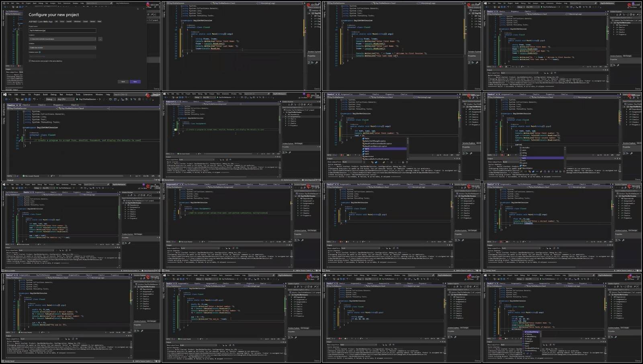Click Start Without Debugging icon in the magnified frame

(100, 99)
